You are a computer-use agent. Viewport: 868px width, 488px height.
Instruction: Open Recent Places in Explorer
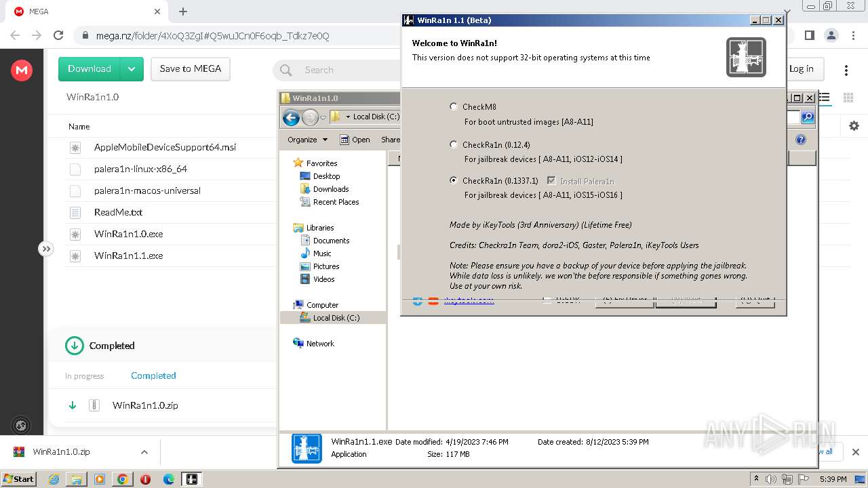[329, 202]
